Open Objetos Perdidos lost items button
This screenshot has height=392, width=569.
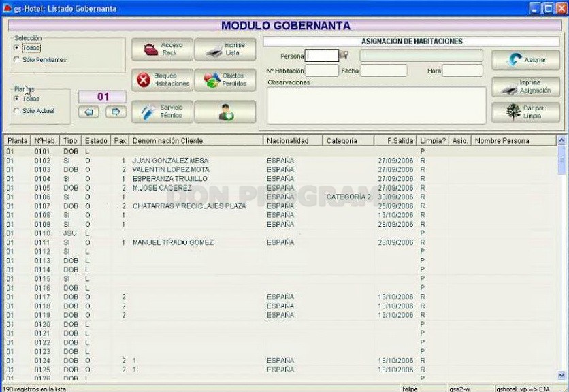(x=225, y=80)
